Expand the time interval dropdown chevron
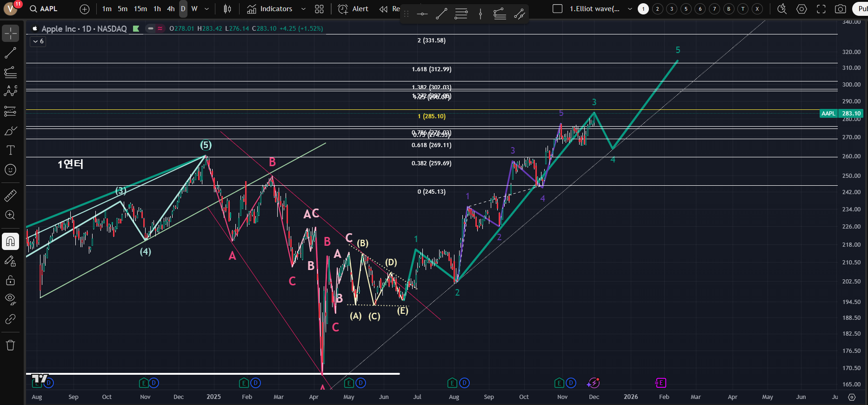868x405 pixels. (x=207, y=9)
